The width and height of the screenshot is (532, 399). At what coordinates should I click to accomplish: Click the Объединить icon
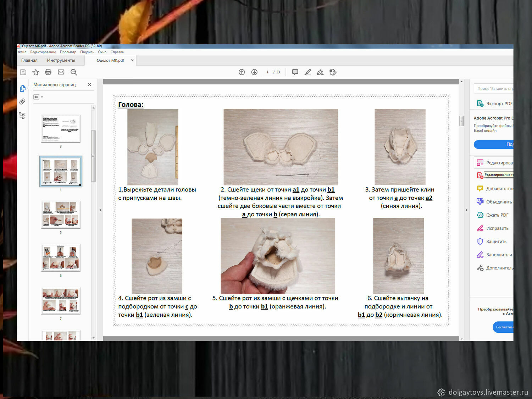(x=480, y=202)
